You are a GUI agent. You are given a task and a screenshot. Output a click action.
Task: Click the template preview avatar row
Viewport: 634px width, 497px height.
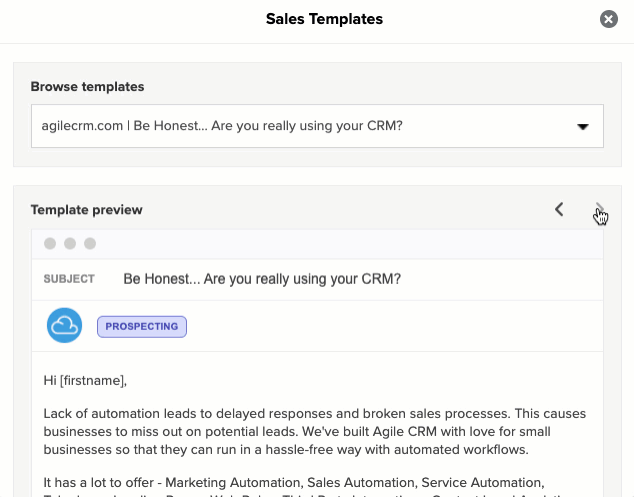317,326
